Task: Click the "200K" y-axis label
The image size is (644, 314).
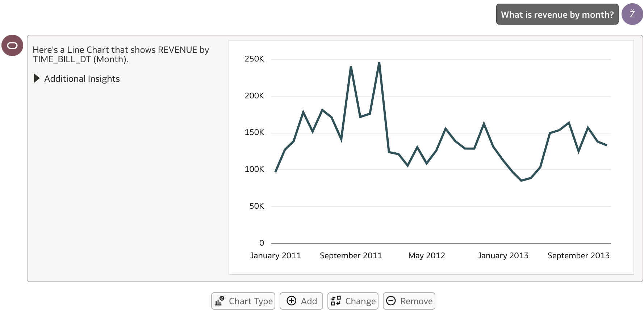Action: pos(254,96)
